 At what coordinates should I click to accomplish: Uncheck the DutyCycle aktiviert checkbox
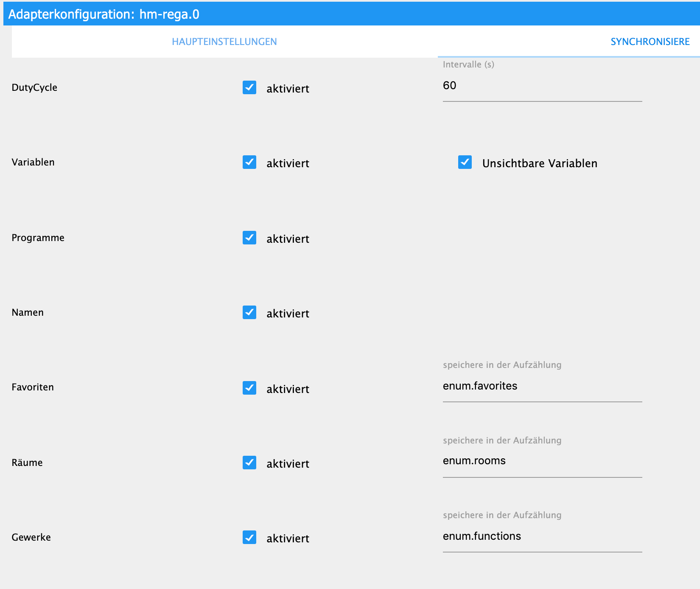pos(249,87)
